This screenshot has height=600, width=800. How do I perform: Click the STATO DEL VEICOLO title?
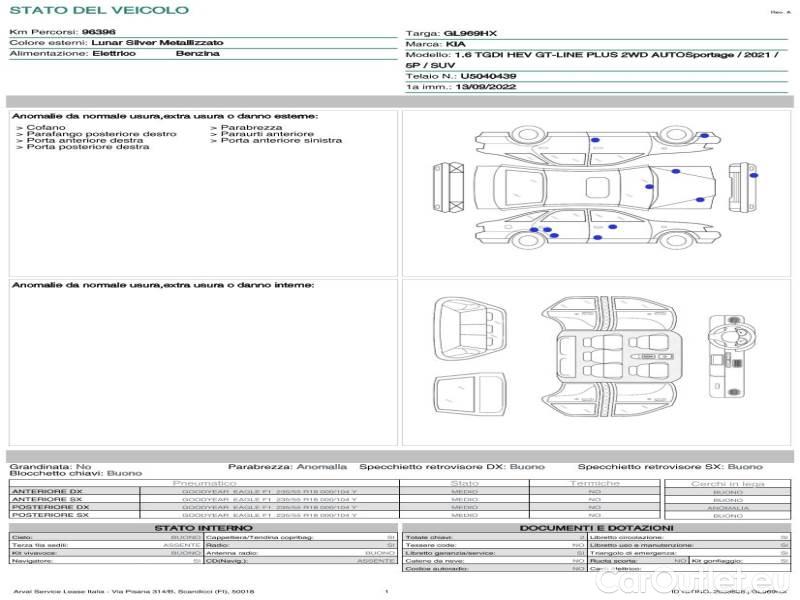[98, 10]
